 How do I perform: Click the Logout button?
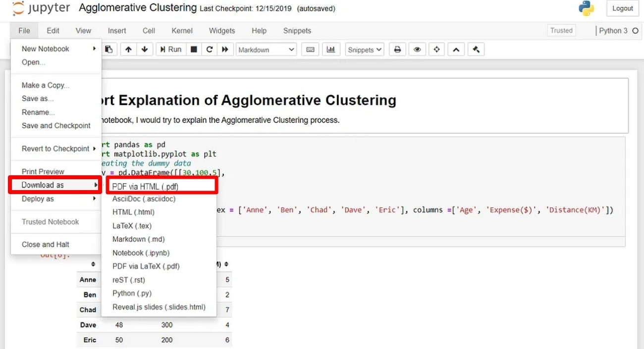pyautogui.click(x=622, y=8)
